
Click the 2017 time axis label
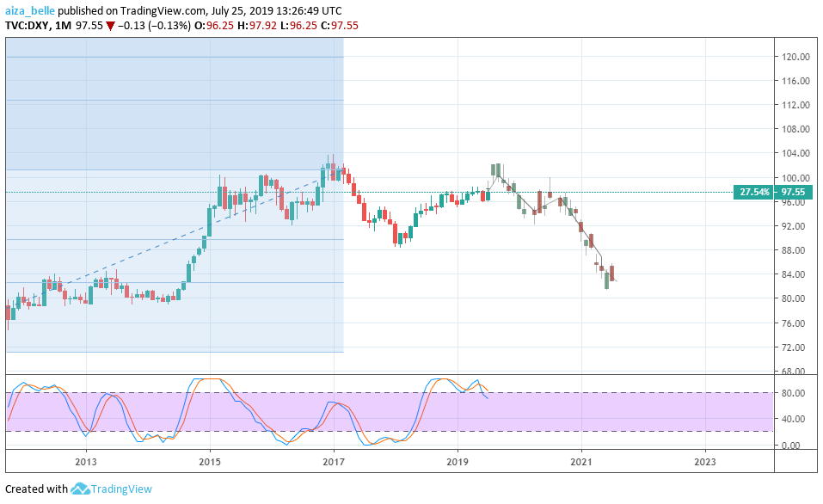click(334, 462)
